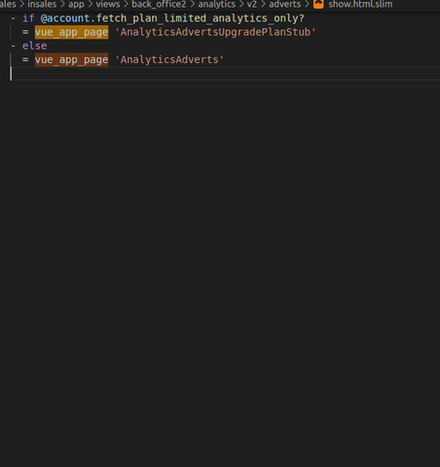The image size is (440, 467).
Task: Click the app breadcrumb segment
Action: click(76, 4)
